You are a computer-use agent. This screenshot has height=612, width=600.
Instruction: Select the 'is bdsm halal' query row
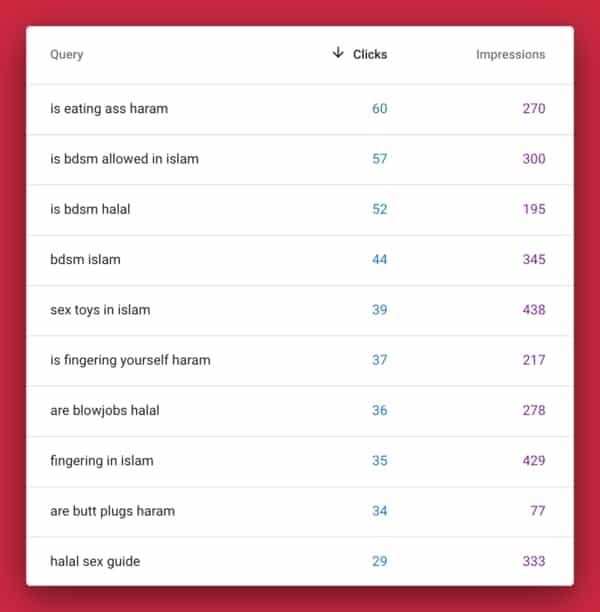click(x=300, y=209)
